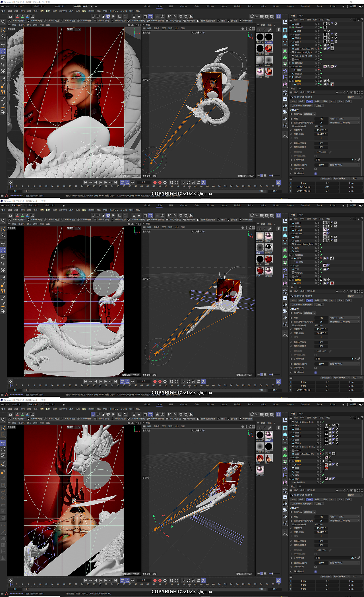
Task: Open 日光 (6500 K) dropdown in top window
Action: (x=344, y=165)
